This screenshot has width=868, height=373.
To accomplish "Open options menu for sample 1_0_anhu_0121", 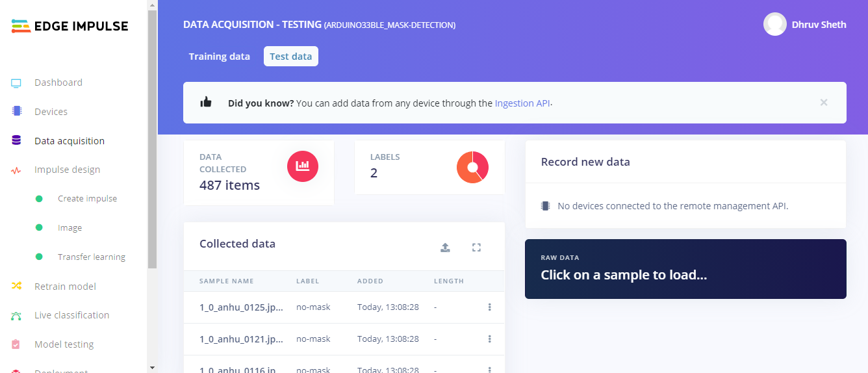I will click(489, 339).
